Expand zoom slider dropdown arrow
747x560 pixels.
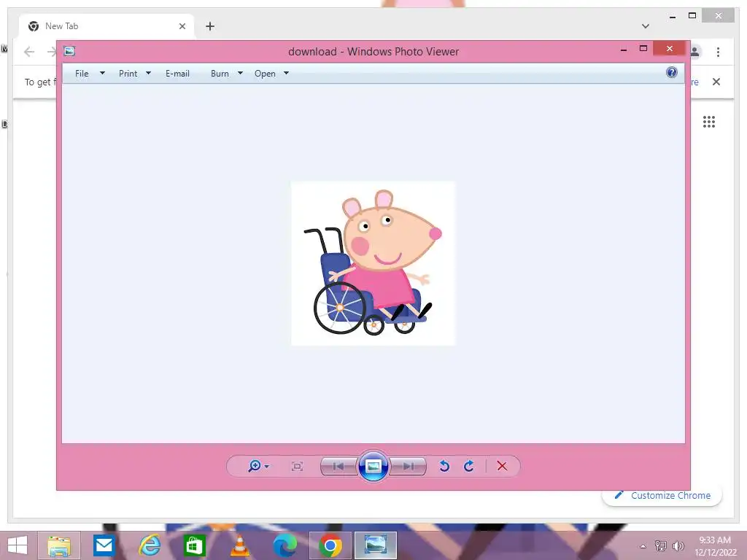pyautogui.click(x=267, y=466)
